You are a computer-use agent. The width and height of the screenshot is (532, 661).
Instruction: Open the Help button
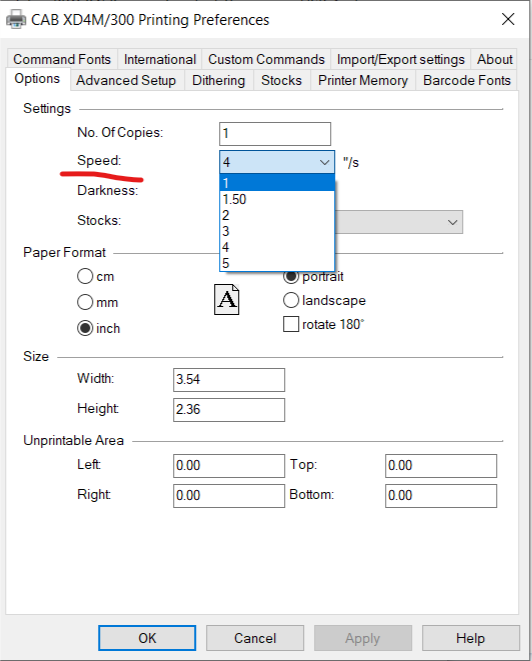click(x=470, y=638)
